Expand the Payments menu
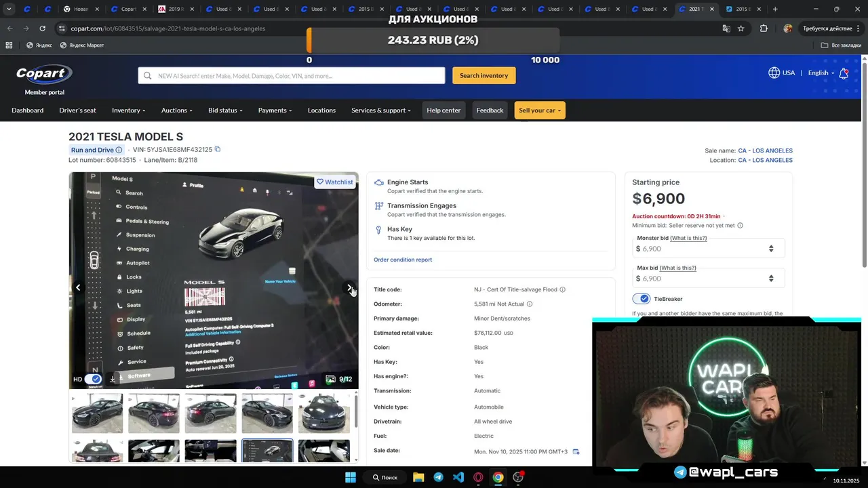868x488 pixels. (x=275, y=110)
